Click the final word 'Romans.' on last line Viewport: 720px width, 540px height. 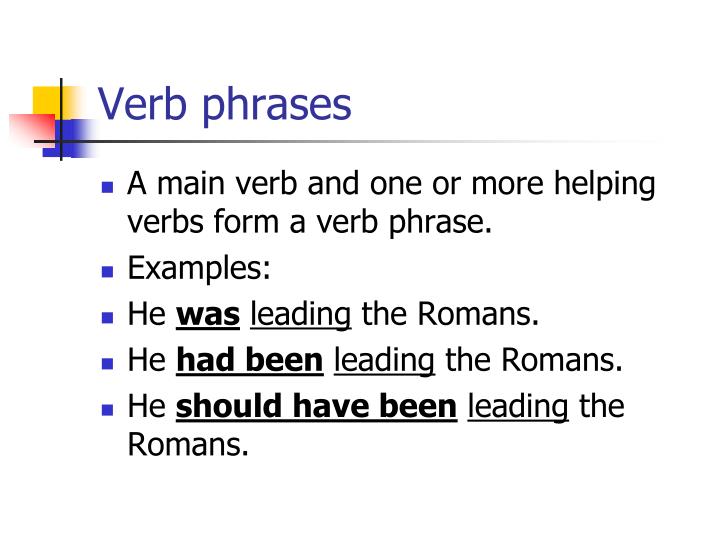pyautogui.click(x=188, y=444)
